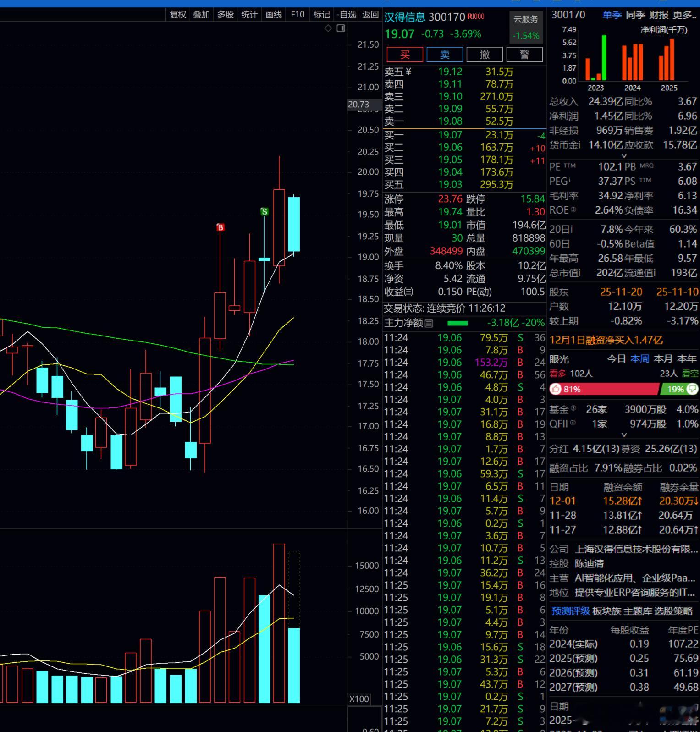
Task: Click the 跌停 price 15.84
Action: (x=533, y=199)
